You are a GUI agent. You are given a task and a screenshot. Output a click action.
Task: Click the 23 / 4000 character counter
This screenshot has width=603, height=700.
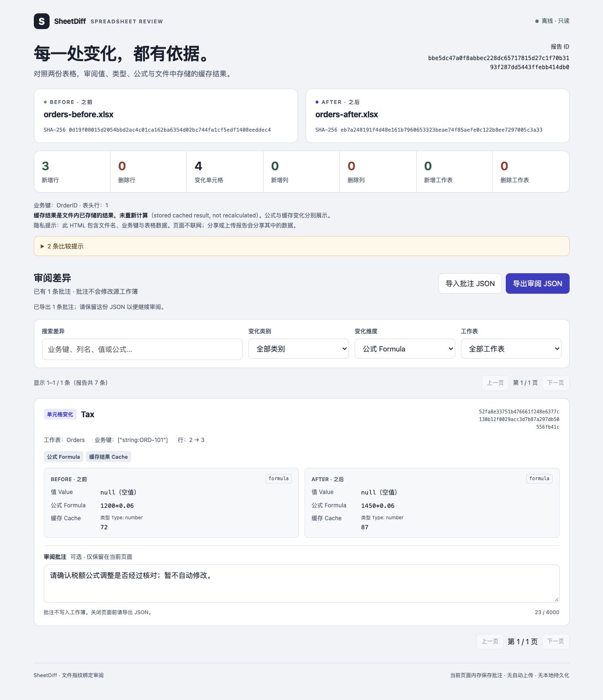pyautogui.click(x=547, y=612)
